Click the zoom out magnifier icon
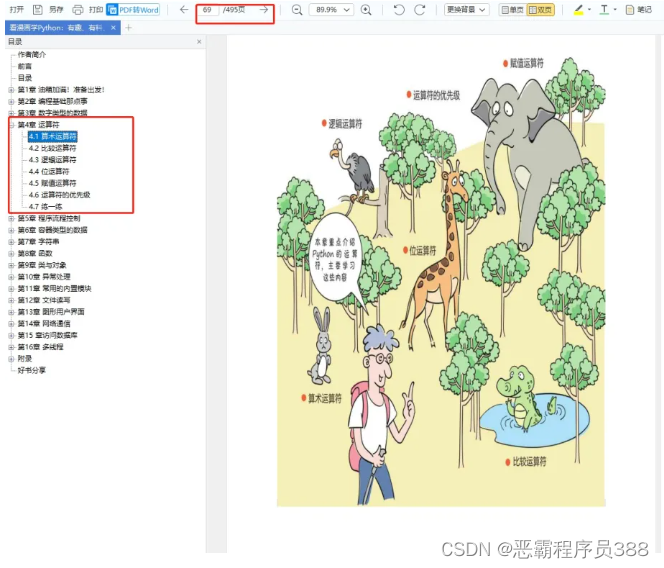Viewport: 664px width, 568px height. coord(297,10)
